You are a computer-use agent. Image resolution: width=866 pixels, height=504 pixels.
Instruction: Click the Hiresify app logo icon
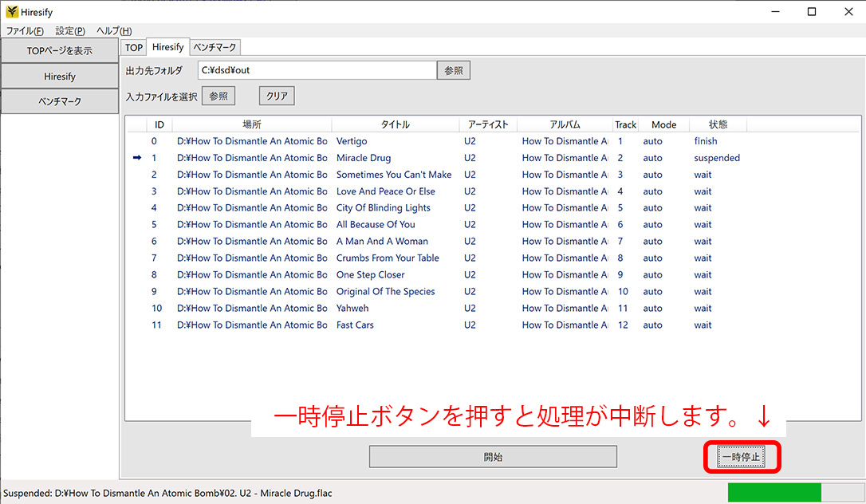(x=12, y=11)
